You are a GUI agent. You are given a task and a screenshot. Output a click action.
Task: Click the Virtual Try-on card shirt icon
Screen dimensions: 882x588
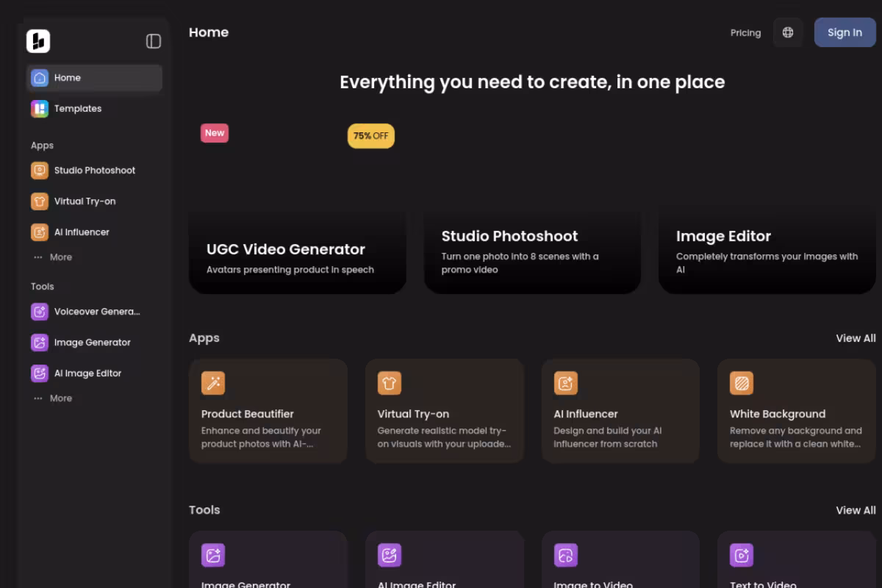[x=390, y=383]
